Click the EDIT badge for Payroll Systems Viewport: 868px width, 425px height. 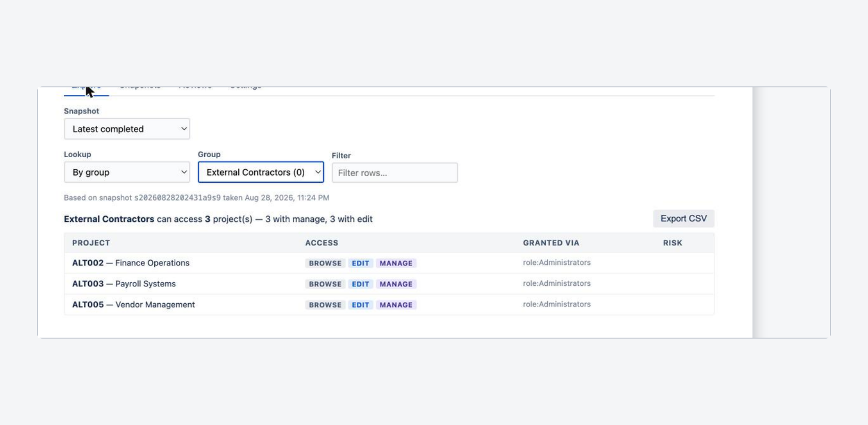pyautogui.click(x=360, y=284)
